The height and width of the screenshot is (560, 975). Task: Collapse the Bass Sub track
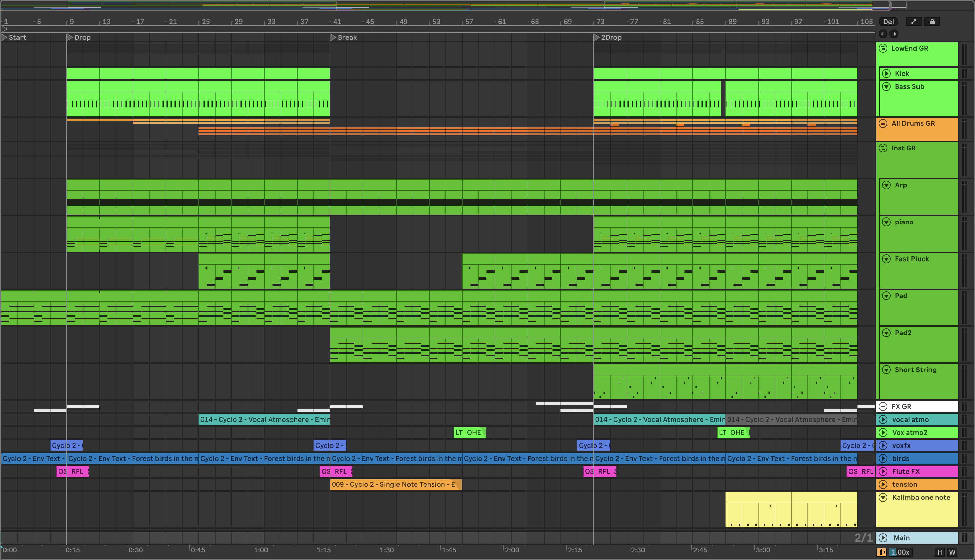[x=886, y=86]
